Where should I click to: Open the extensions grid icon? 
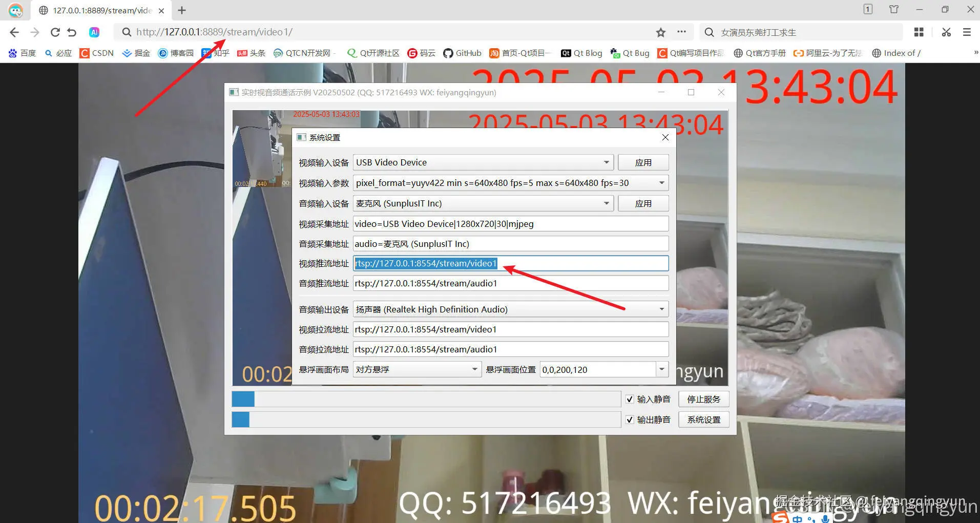click(x=918, y=32)
